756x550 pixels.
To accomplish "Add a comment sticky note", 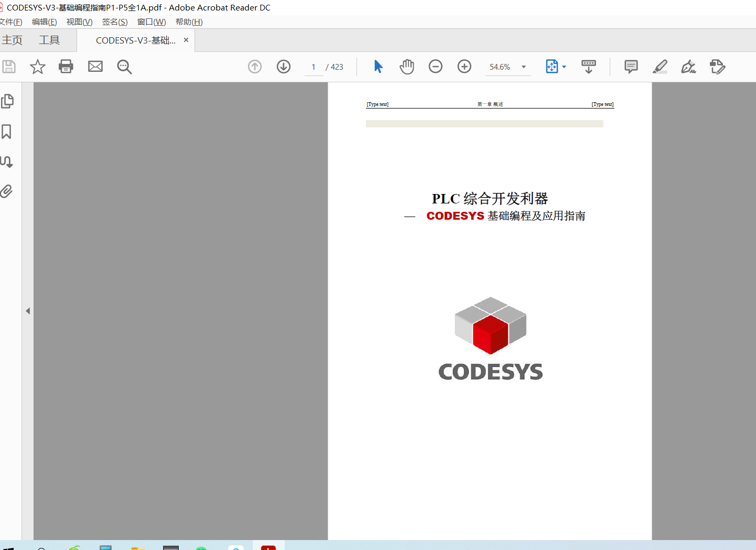I will point(631,67).
